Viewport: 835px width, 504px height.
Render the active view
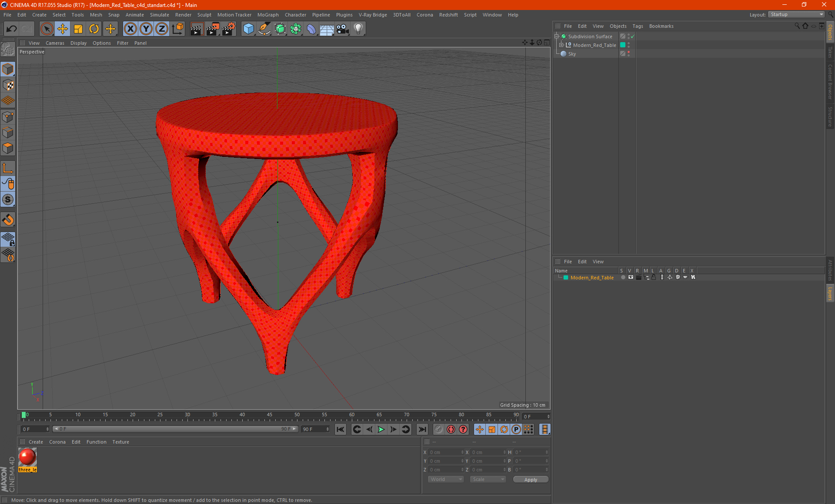click(197, 29)
